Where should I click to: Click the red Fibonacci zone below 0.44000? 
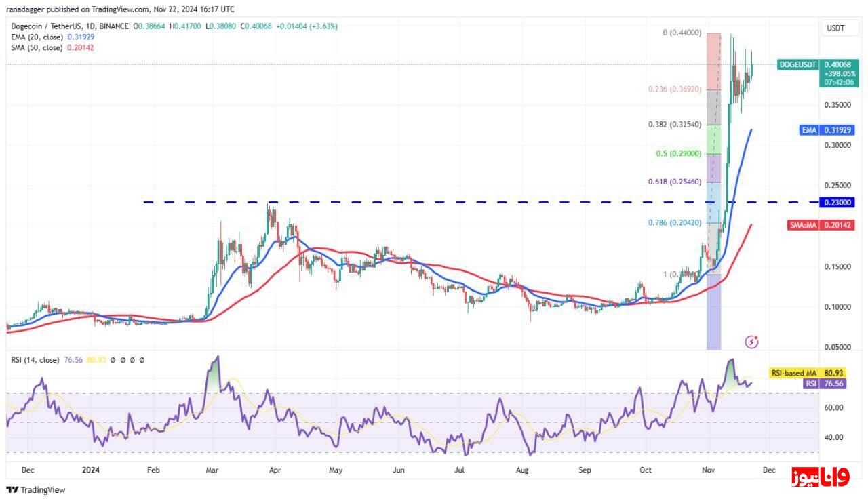pyautogui.click(x=713, y=61)
